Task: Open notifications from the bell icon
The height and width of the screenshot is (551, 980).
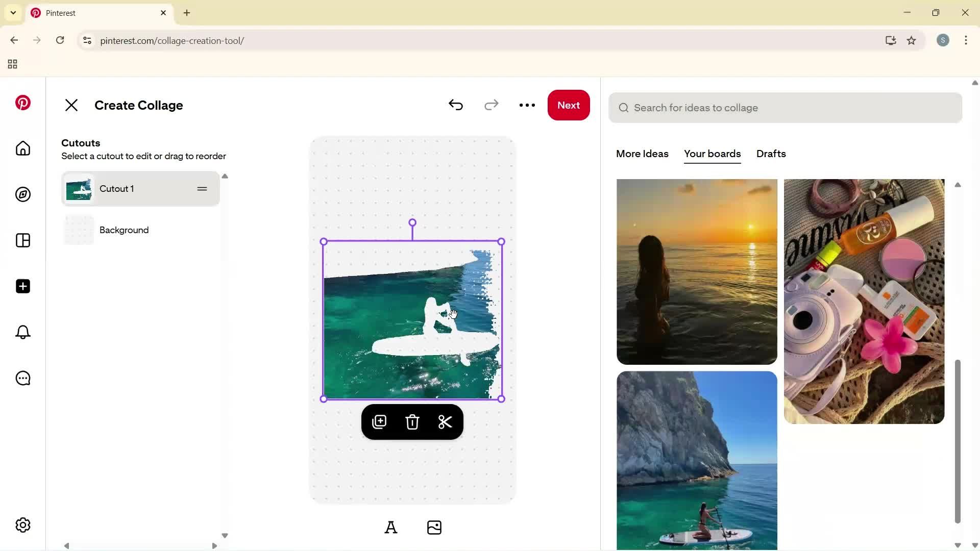Action: (x=22, y=332)
